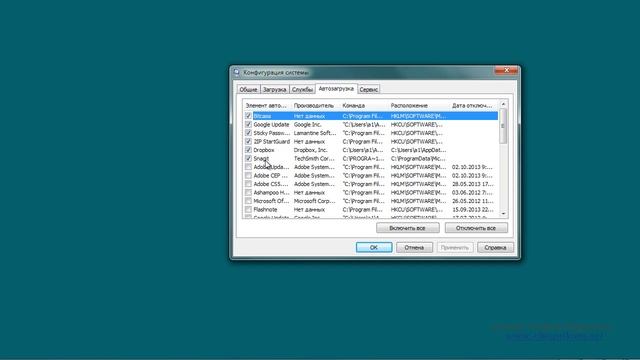Click the 28.05.2013 17... date cell
Screen dimensions: 640x360
click(472, 184)
